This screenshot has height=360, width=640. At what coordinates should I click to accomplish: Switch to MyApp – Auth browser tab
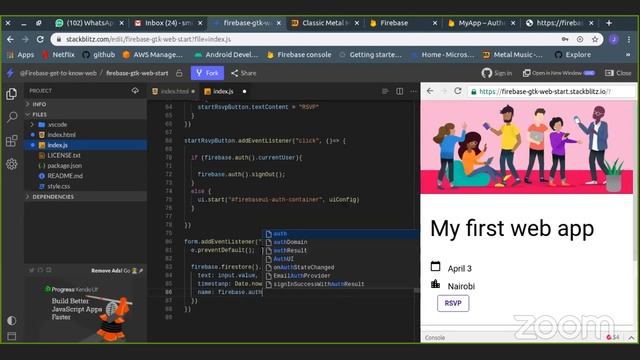click(482, 23)
